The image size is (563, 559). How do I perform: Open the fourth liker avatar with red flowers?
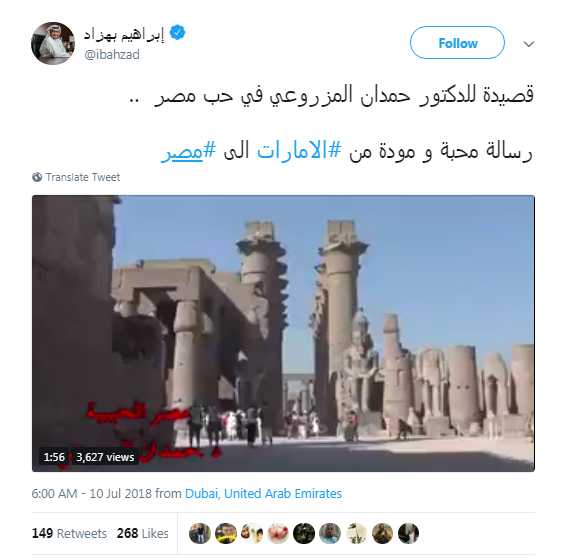pos(278,533)
